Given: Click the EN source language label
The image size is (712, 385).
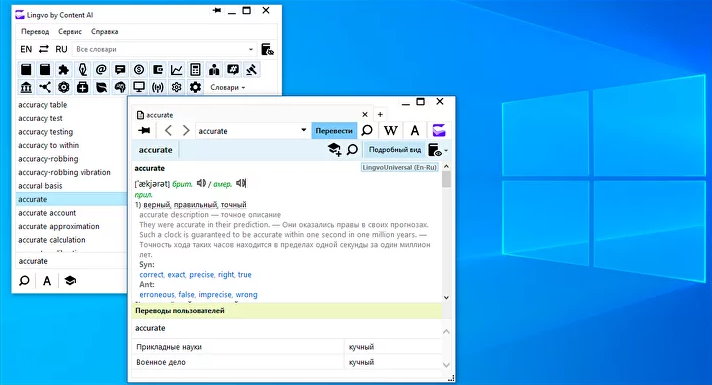Looking at the screenshot, I should pos(26,49).
